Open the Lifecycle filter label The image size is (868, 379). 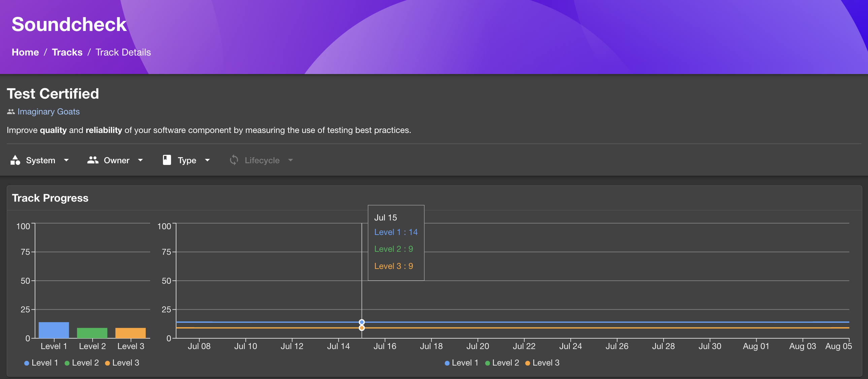click(x=262, y=161)
